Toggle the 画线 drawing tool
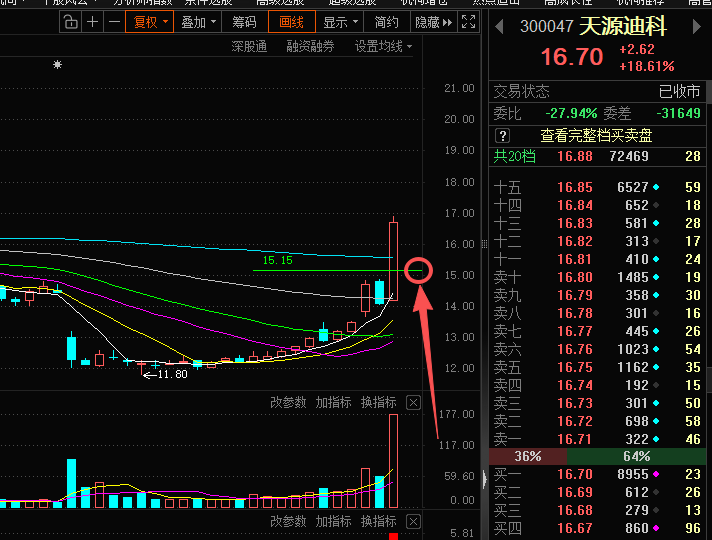This screenshot has height=540, width=712. tap(292, 22)
